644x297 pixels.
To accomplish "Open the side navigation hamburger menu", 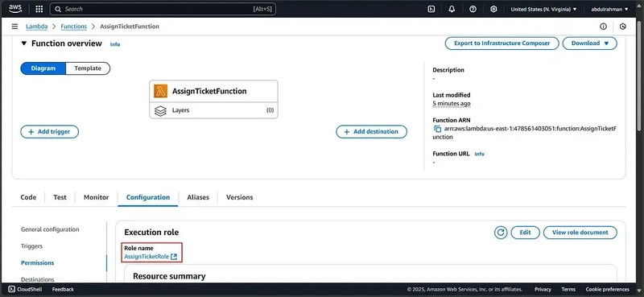I will (x=14, y=27).
